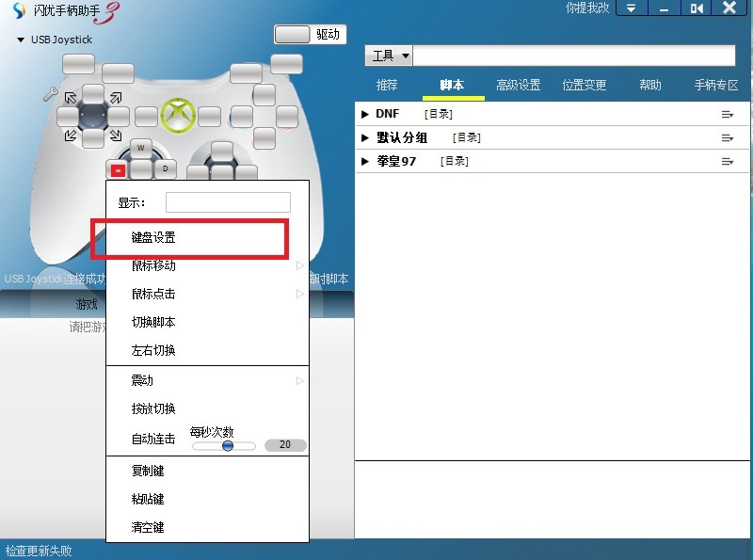Click the 显示 text input field
This screenshot has width=753, height=560.
click(x=228, y=202)
